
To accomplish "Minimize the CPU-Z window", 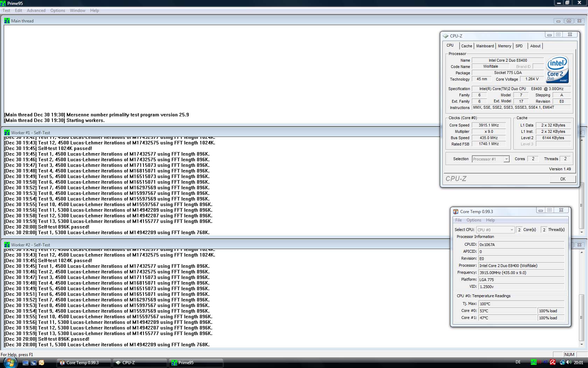I will pos(549,34).
